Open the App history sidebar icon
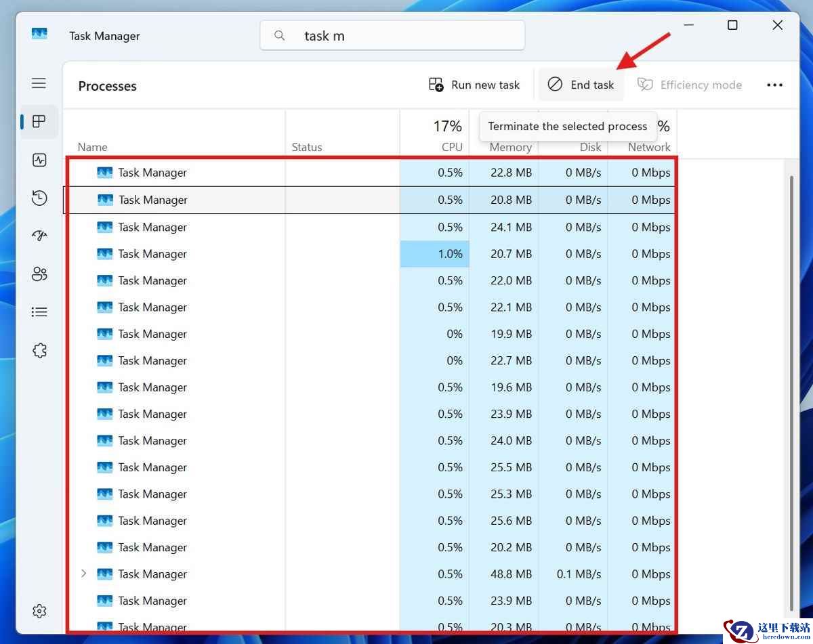This screenshot has height=644, width=813. click(x=39, y=198)
